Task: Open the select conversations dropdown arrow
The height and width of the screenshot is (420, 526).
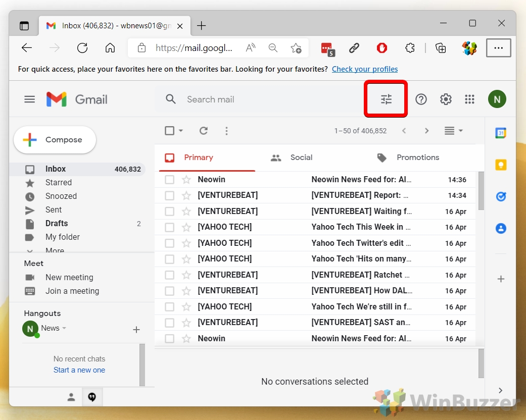Action: click(180, 130)
